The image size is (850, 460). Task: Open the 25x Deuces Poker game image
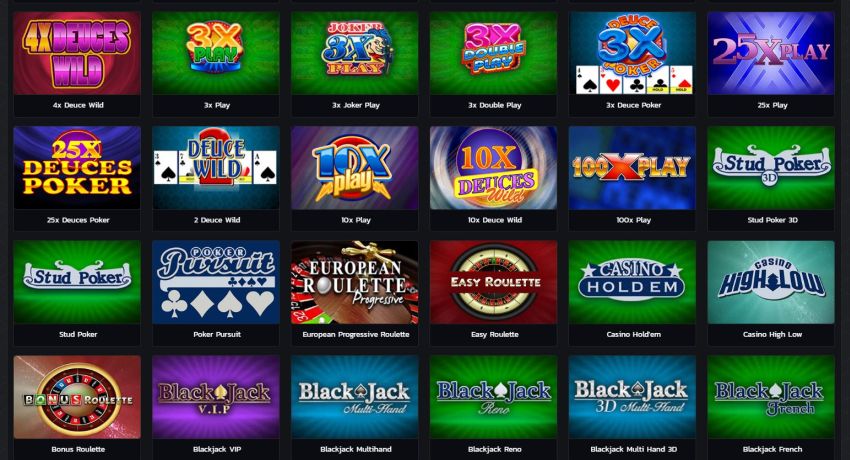tap(77, 168)
